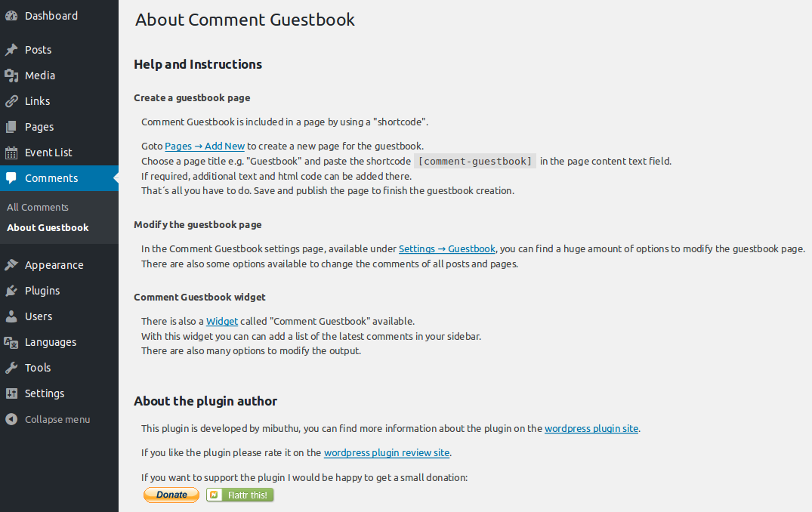Select All Comments submenu entry
Screen dimensions: 812x512
(x=37, y=207)
